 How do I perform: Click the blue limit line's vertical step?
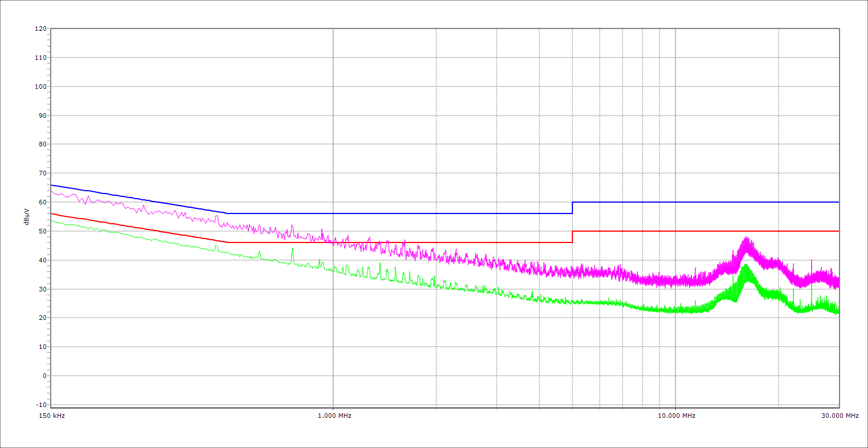pos(572,208)
